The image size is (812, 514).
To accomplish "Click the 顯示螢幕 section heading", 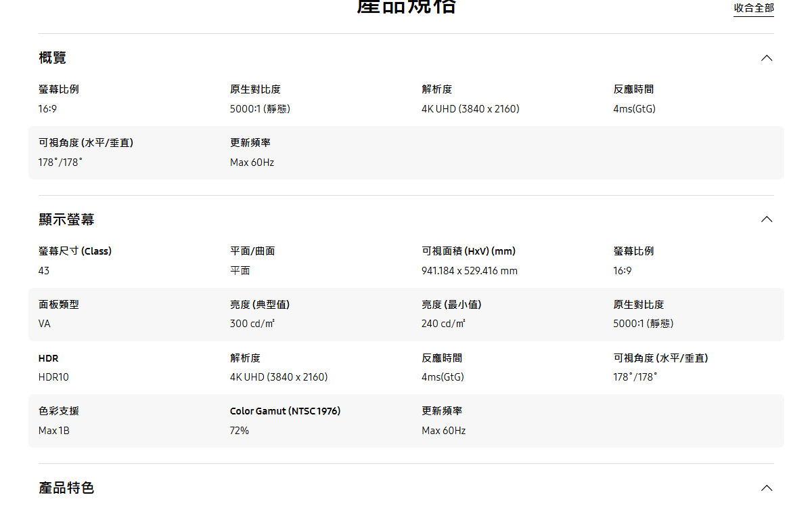I will click(66, 219).
